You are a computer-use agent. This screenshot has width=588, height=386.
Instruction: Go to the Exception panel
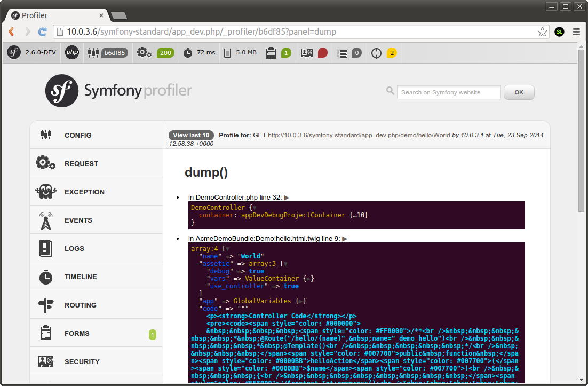[84, 192]
